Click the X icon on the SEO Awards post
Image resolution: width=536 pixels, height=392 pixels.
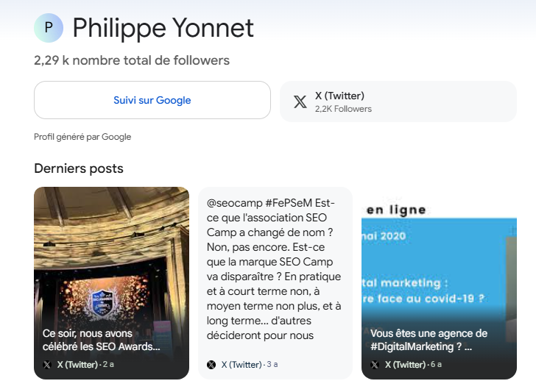47,365
